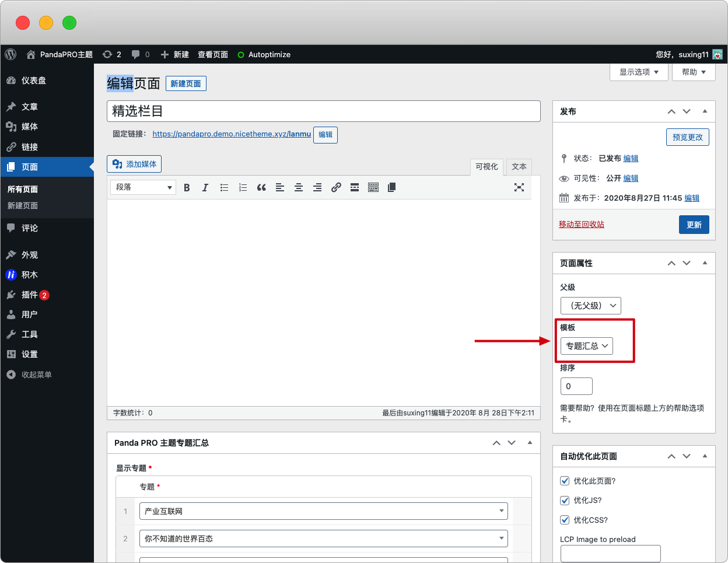The width and height of the screenshot is (728, 563).
Task: Edit the 可见性 visibility setting
Action: (631, 178)
